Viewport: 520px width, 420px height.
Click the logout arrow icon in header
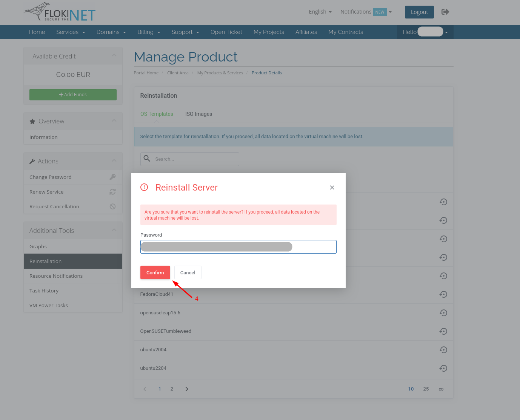click(445, 12)
